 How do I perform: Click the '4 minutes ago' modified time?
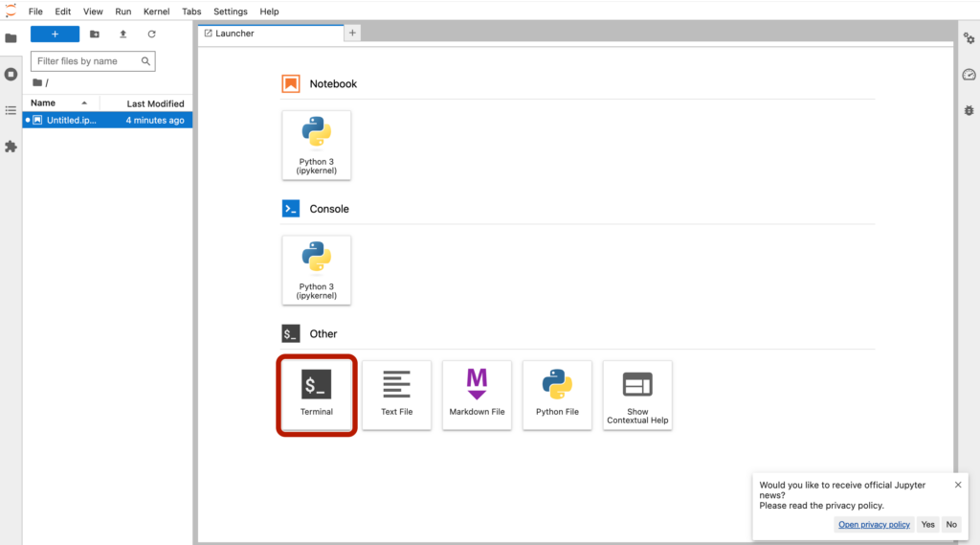point(155,120)
